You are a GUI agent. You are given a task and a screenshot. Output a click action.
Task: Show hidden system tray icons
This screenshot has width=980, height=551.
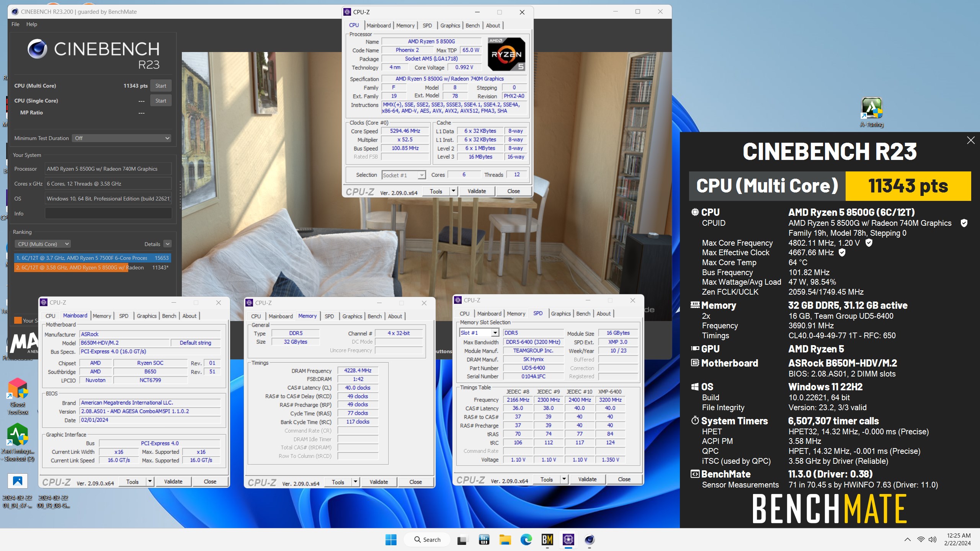907,540
